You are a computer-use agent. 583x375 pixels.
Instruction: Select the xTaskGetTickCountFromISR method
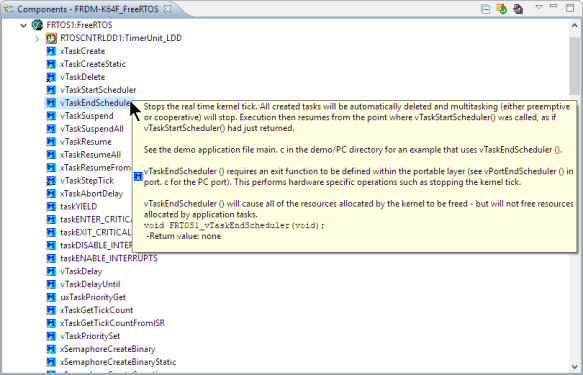point(113,323)
